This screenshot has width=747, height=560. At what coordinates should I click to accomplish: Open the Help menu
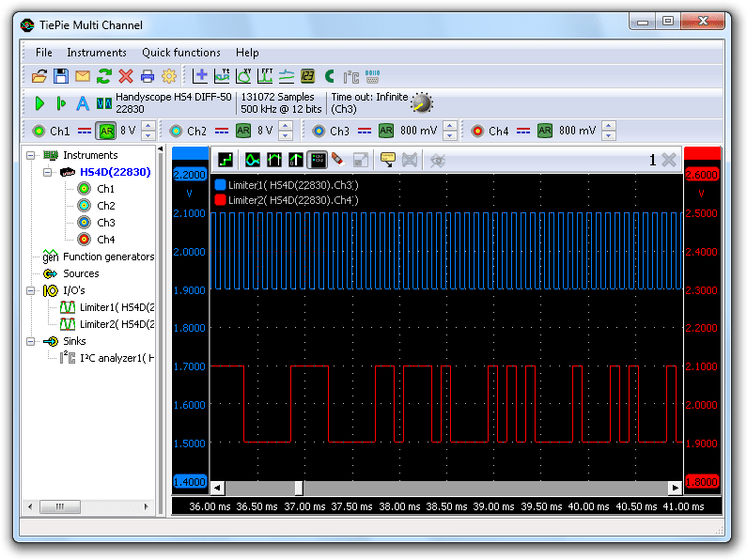point(247,53)
